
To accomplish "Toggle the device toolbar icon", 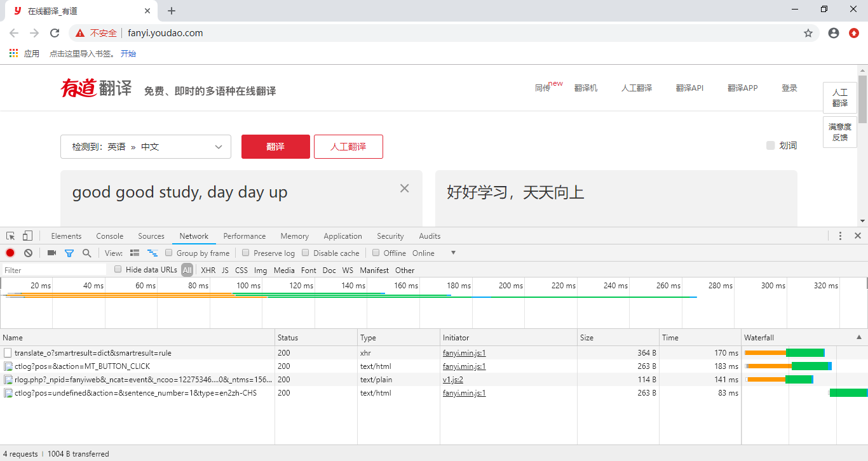I will tap(27, 236).
